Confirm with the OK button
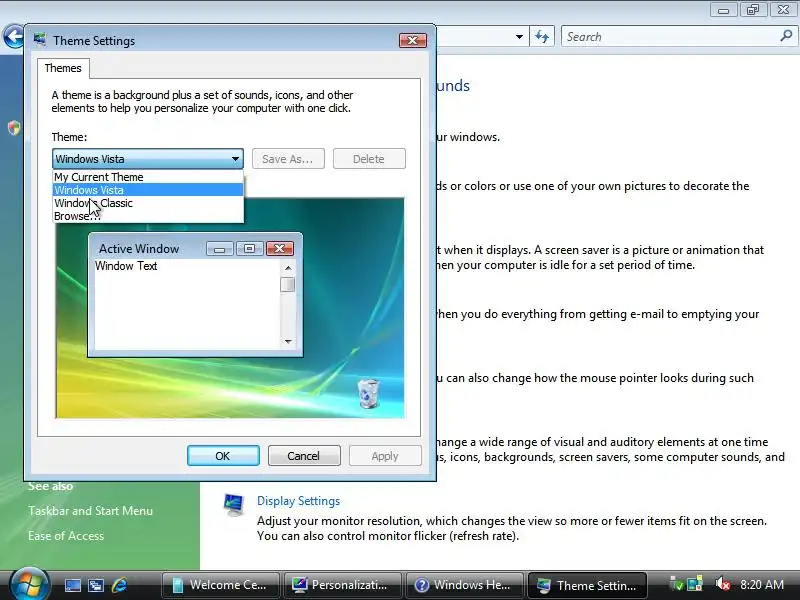800x600 pixels. 223,456
